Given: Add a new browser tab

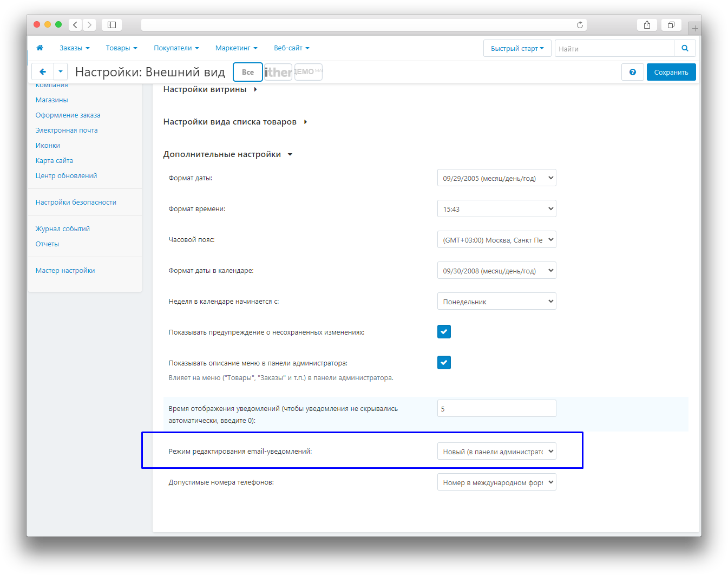Looking at the screenshot, I should 695,28.
